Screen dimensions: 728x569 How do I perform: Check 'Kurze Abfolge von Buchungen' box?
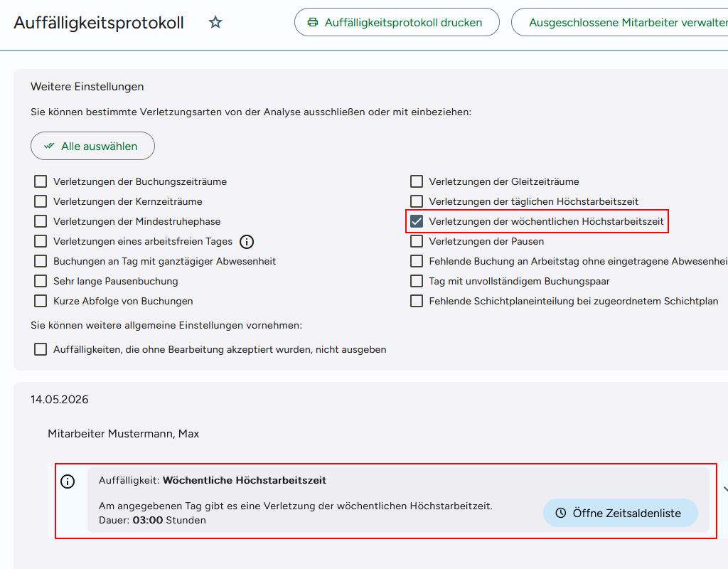[x=41, y=301]
